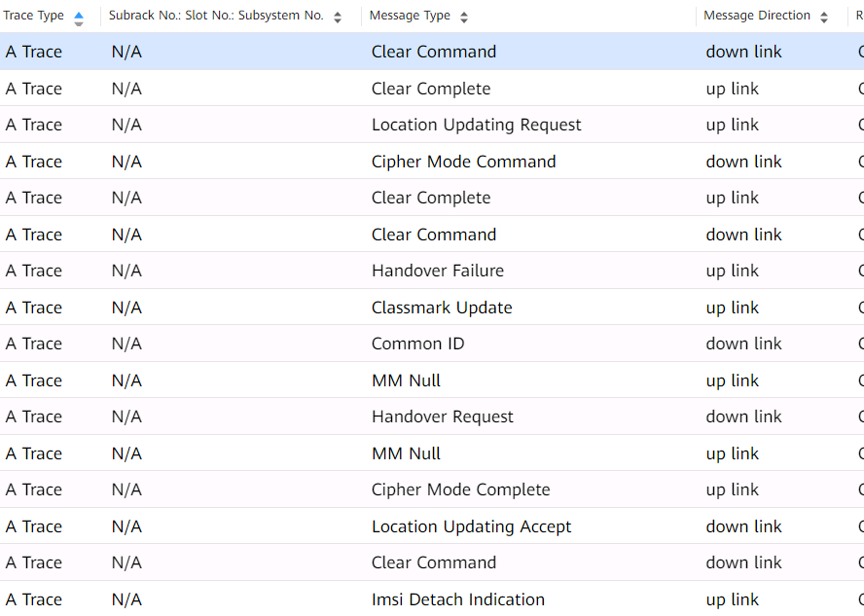Screen dimensions: 864x616
Task: Select the Trace Type column header
Action: pyautogui.click(x=34, y=16)
